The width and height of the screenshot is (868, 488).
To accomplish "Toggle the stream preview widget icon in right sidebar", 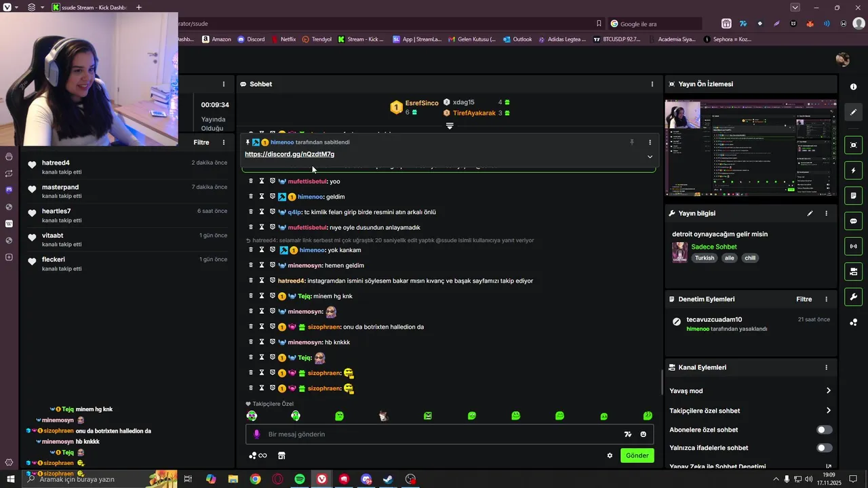I will pos(853,145).
